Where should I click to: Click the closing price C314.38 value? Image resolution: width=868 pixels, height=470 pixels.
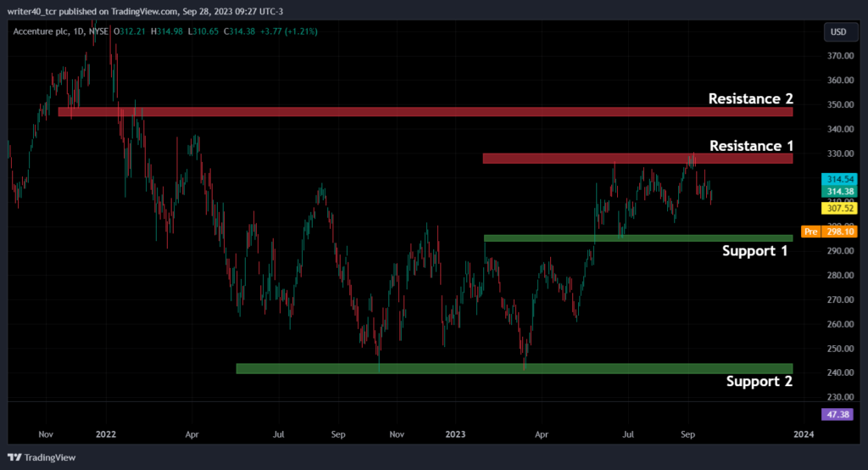[x=240, y=31]
